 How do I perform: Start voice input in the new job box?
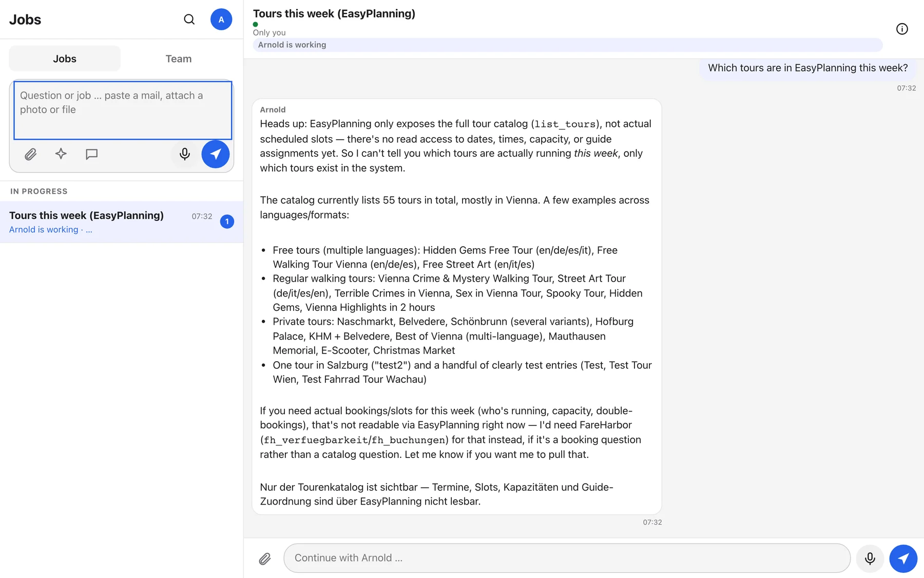click(185, 154)
